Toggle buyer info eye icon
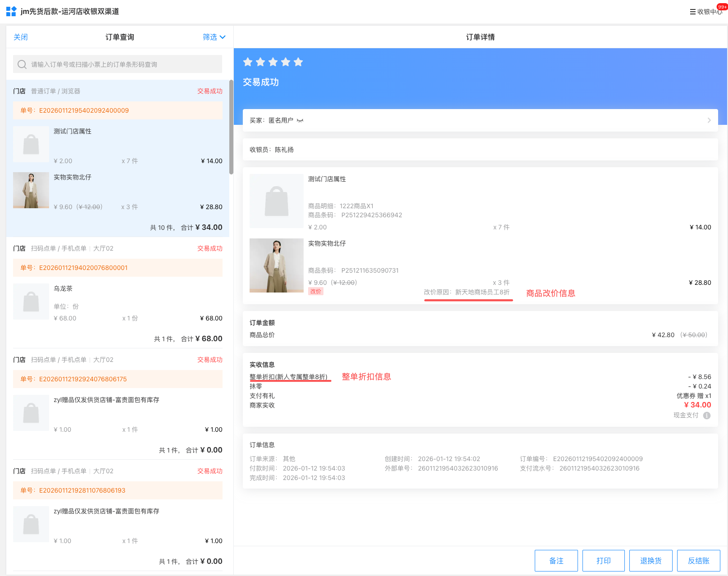The width and height of the screenshot is (728, 576). [x=300, y=120]
